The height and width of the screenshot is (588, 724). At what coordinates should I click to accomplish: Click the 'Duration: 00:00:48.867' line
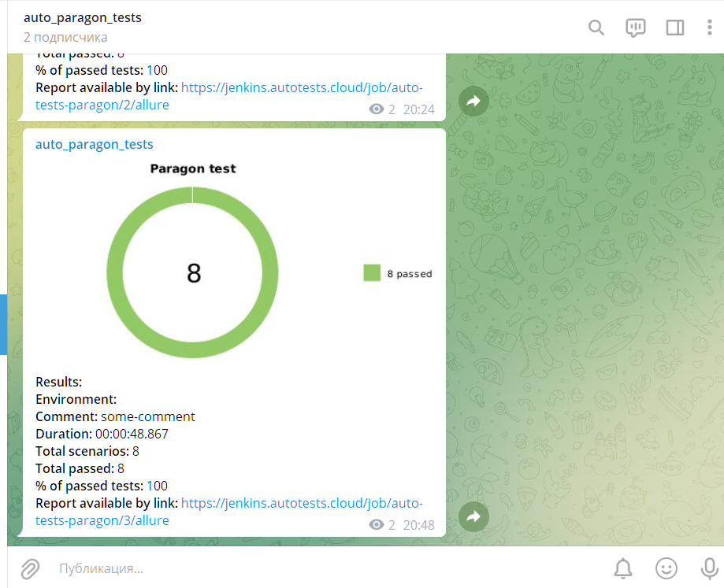click(102, 434)
